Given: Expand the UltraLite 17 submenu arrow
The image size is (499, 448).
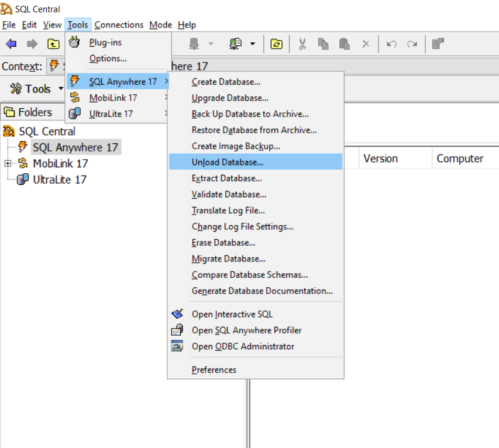Looking at the screenshot, I should [166, 113].
